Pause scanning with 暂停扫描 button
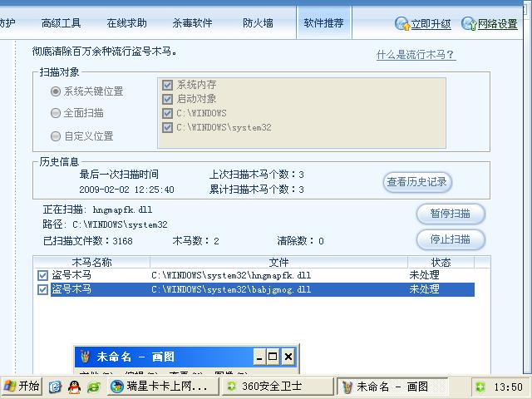This screenshot has height=399, width=532. coord(451,214)
